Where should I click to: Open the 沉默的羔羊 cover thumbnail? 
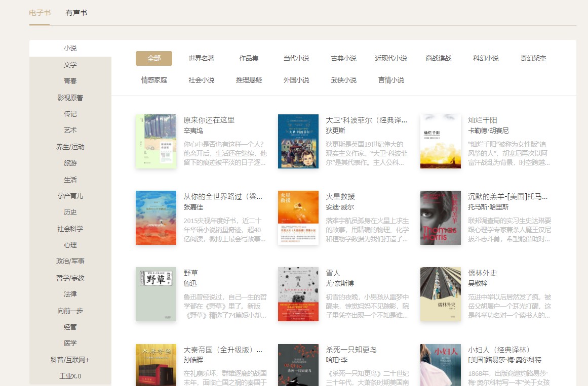click(x=441, y=218)
